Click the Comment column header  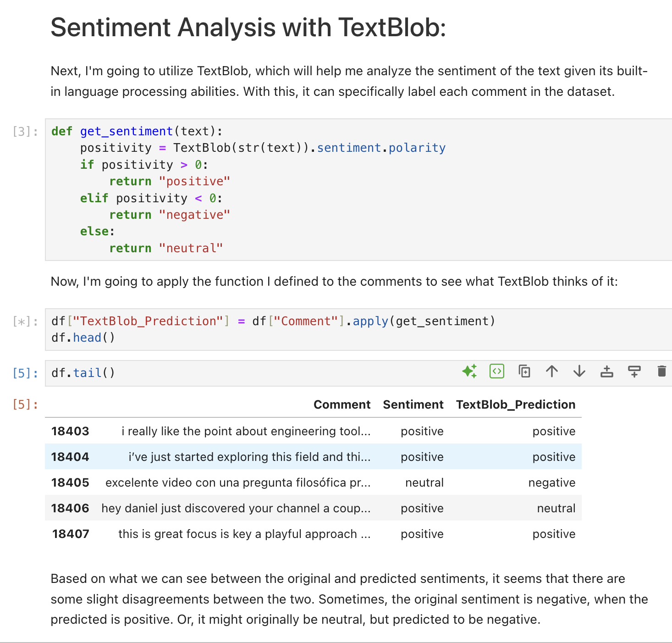point(342,405)
